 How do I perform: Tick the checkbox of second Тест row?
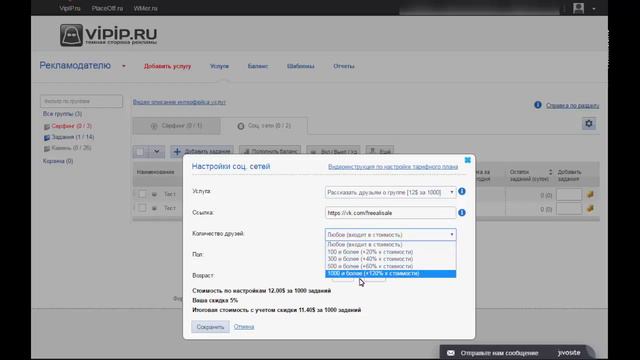(x=142, y=208)
